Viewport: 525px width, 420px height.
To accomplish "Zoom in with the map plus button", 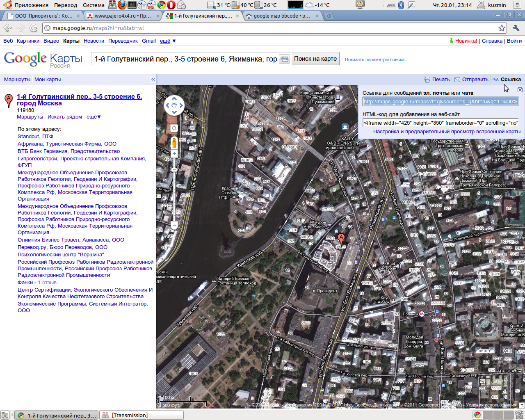I will click(x=174, y=153).
